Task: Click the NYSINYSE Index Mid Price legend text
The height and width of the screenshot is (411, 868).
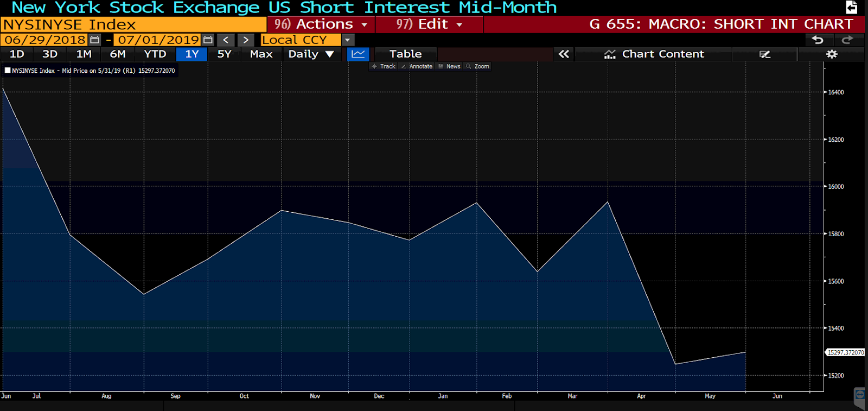Action: pos(93,71)
